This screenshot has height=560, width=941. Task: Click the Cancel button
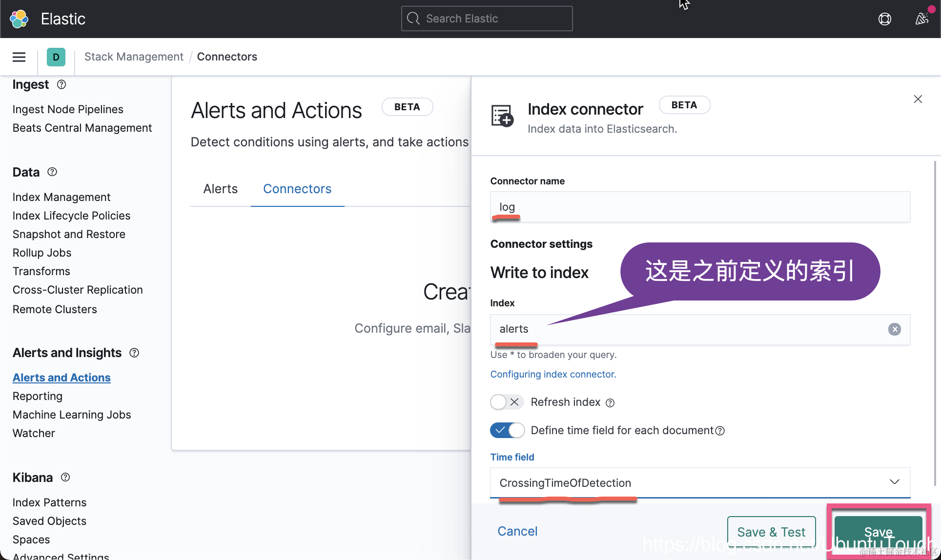517,531
